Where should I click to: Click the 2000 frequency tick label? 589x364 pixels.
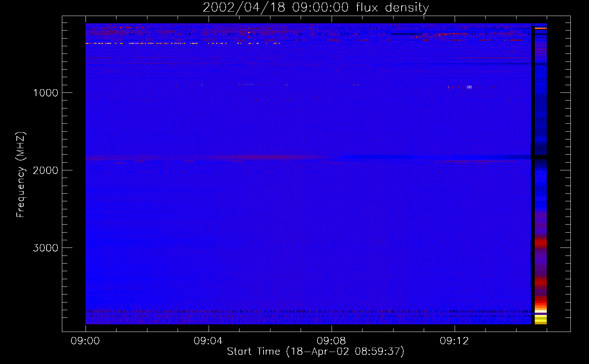pyautogui.click(x=46, y=170)
